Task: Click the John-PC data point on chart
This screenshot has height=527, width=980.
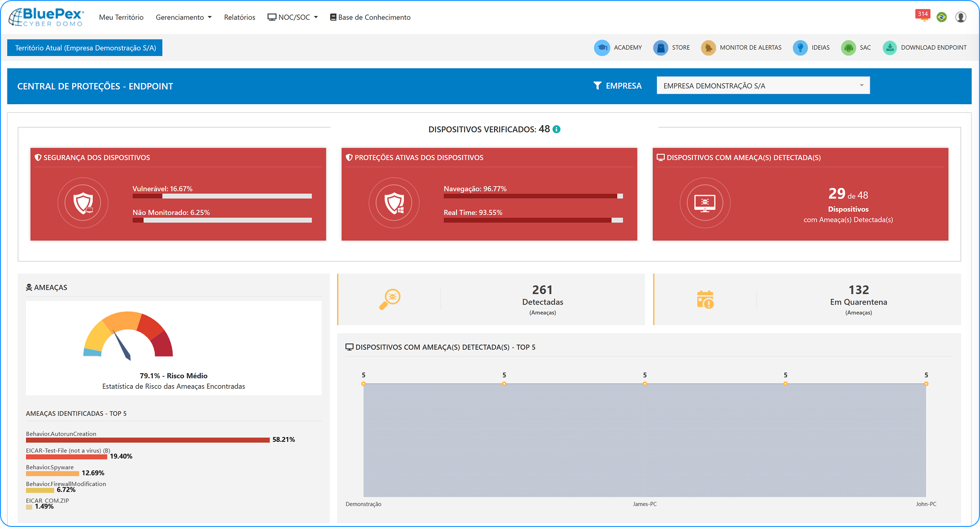Action: pyautogui.click(x=926, y=384)
